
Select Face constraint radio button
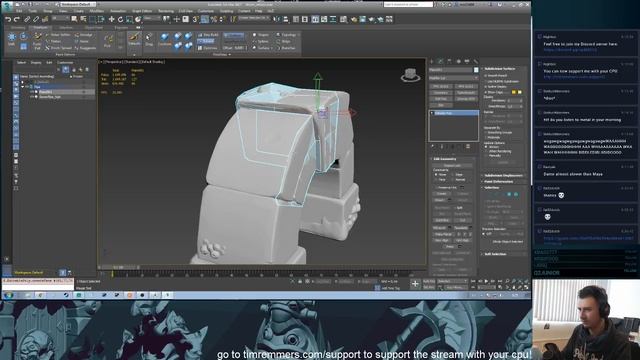(x=436, y=180)
